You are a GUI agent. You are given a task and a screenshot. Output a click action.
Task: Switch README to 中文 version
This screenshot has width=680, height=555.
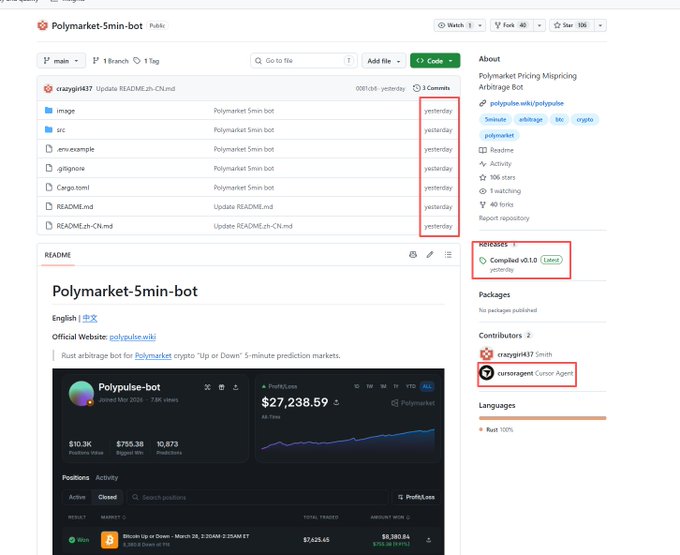tap(90, 318)
